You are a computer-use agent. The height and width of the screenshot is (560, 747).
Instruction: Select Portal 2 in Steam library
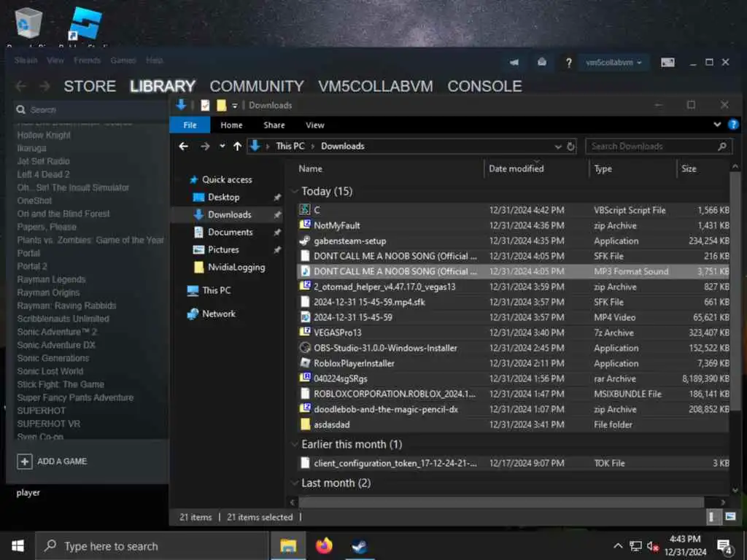click(32, 266)
